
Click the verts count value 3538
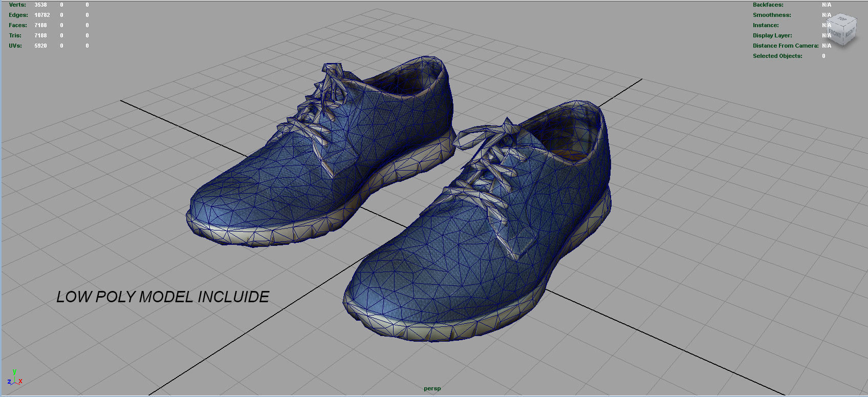click(40, 5)
